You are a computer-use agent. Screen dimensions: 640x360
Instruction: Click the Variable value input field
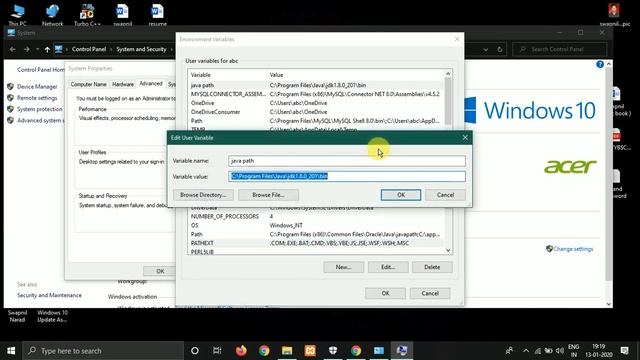347,176
